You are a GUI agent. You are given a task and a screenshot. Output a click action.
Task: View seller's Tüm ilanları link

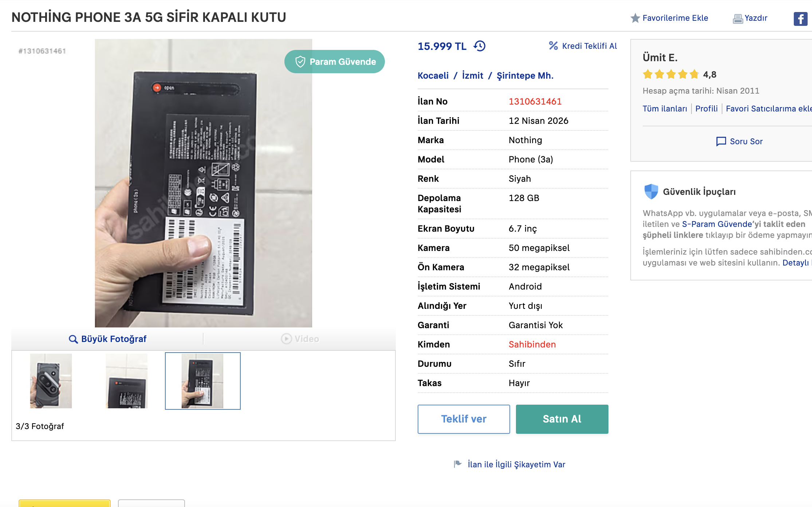665,109
